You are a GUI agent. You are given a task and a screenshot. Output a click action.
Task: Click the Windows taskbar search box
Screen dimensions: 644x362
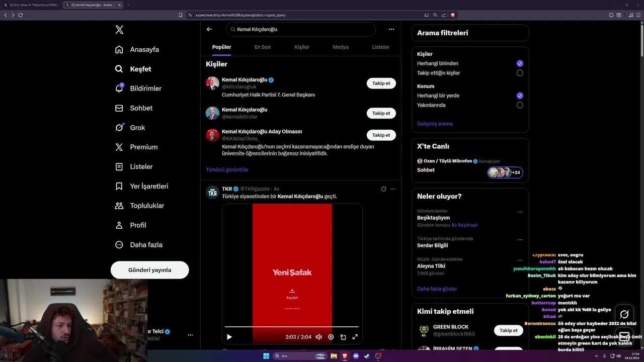tap(299, 356)
